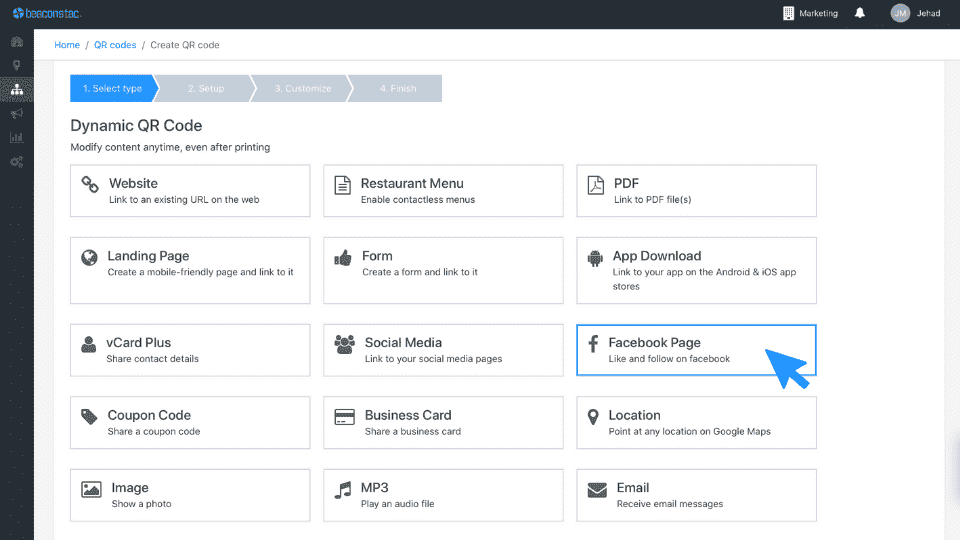Click 'Point at any location on Google Maps'
Viewport: 960px width, 540px height.
pyautogui.click(x=689, y=431)
